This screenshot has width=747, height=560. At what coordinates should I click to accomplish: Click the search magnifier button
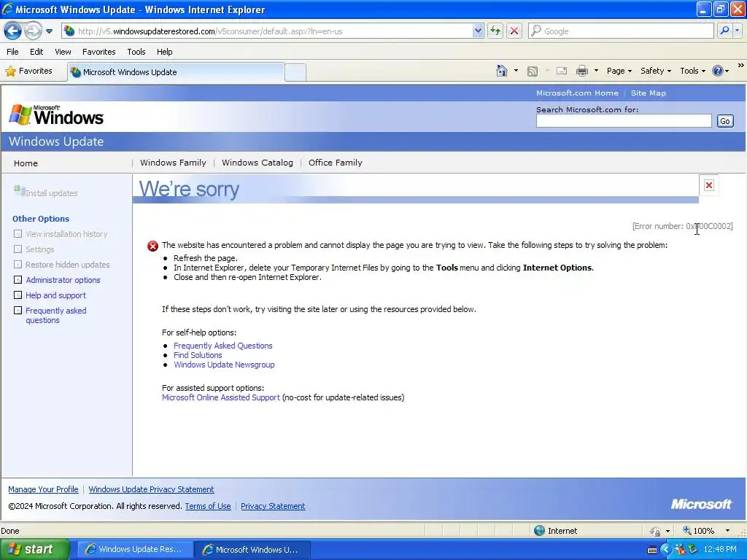pos(724,31)
